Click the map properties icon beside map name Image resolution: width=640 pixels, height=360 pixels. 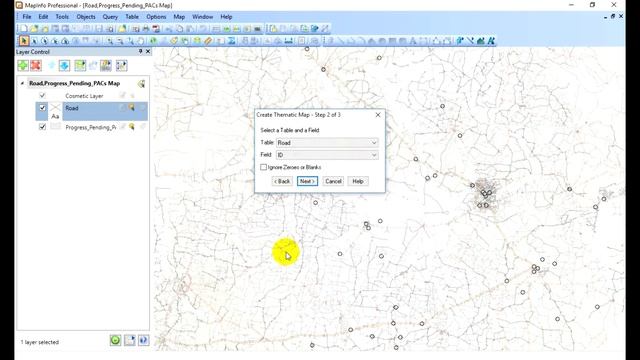[x=141, y=84]
